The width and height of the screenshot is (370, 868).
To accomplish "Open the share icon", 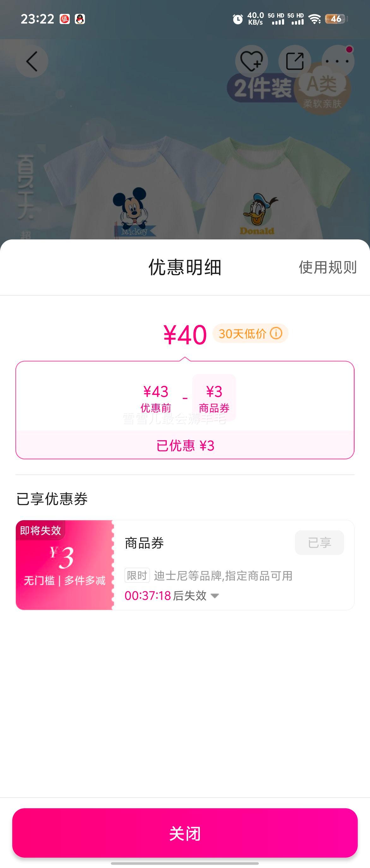I will click(x=295, y=61).
